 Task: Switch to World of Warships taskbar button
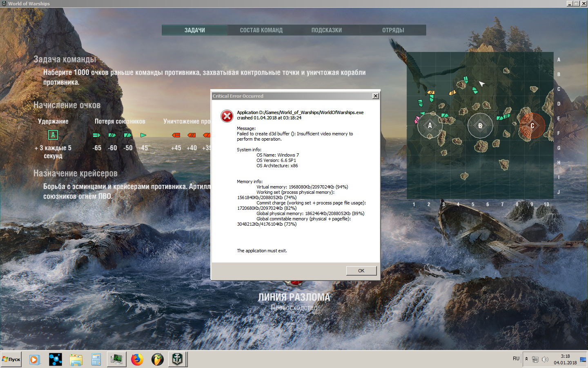177,359
